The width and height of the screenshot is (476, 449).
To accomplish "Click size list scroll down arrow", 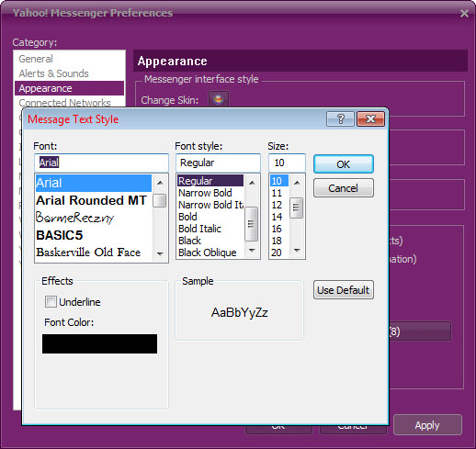I will coord(297,251).
